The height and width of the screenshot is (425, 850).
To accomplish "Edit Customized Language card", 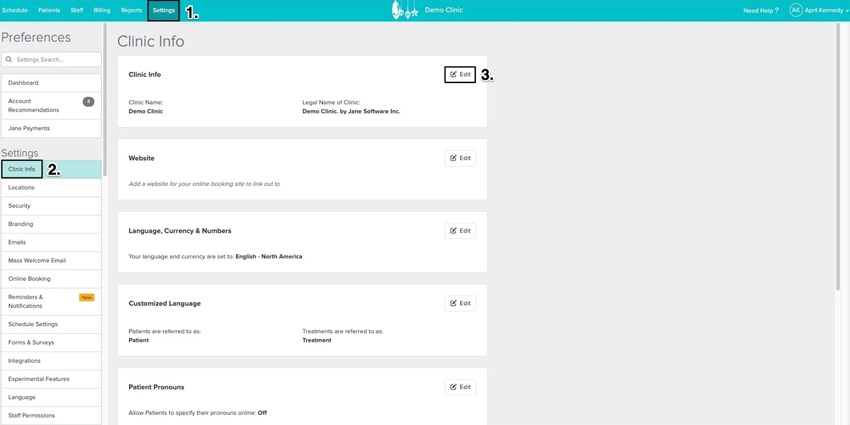I will [460, 304].
